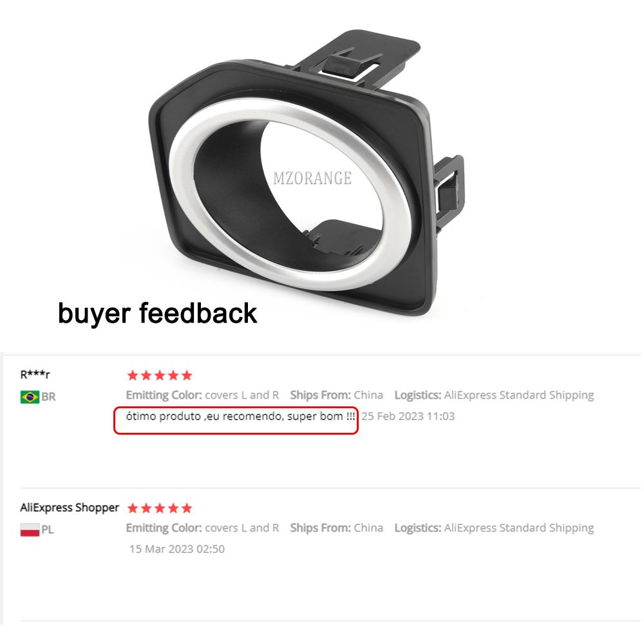Click the Poland flag icon
The image size is (644, 644).
(30, 529)
